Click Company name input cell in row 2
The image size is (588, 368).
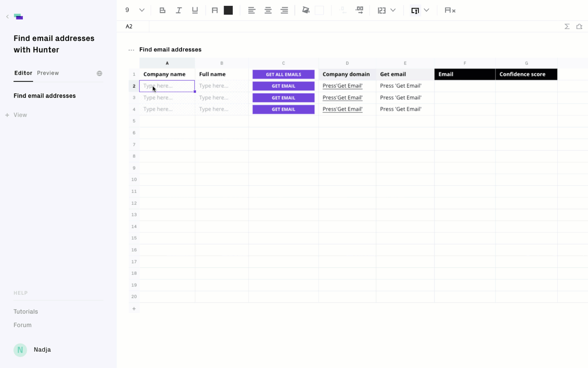click(x=167, y=86)
